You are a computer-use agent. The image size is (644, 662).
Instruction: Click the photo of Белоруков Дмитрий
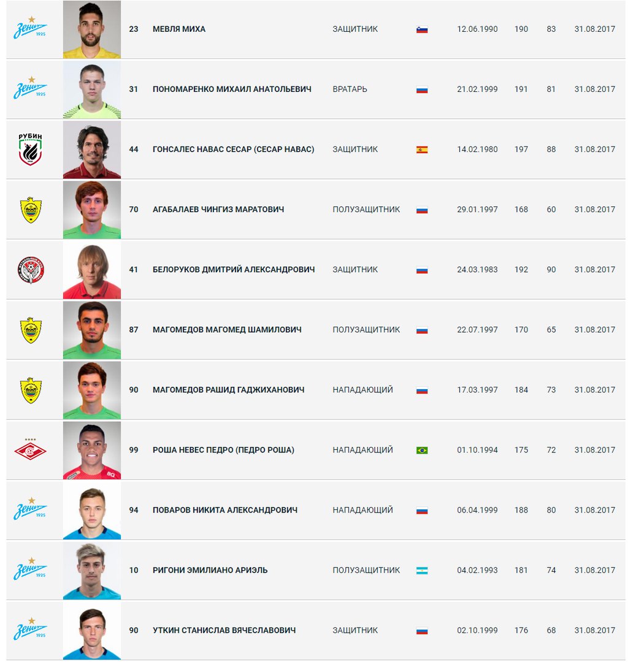click(x=92, y=270)
